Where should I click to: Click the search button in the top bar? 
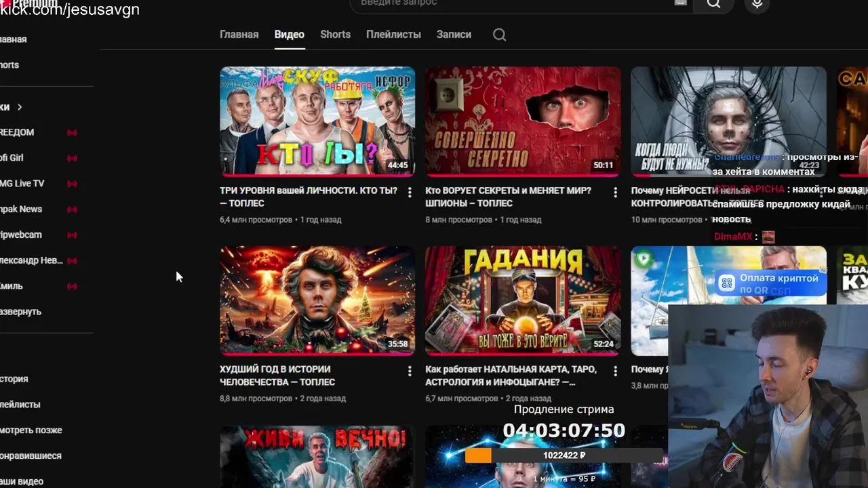click(x=713, y=4)
